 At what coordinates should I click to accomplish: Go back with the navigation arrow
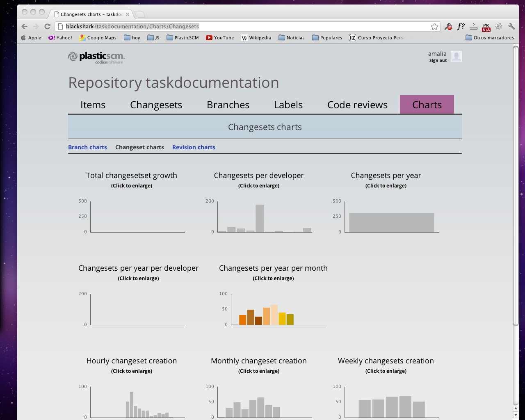pyautogui.click(x=24, y=26)
